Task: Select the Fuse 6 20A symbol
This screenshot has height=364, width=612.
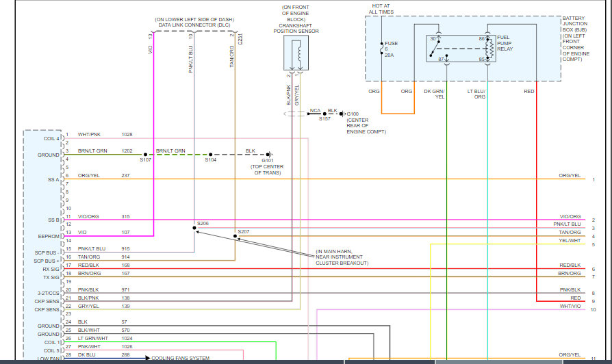Action: 381,49
